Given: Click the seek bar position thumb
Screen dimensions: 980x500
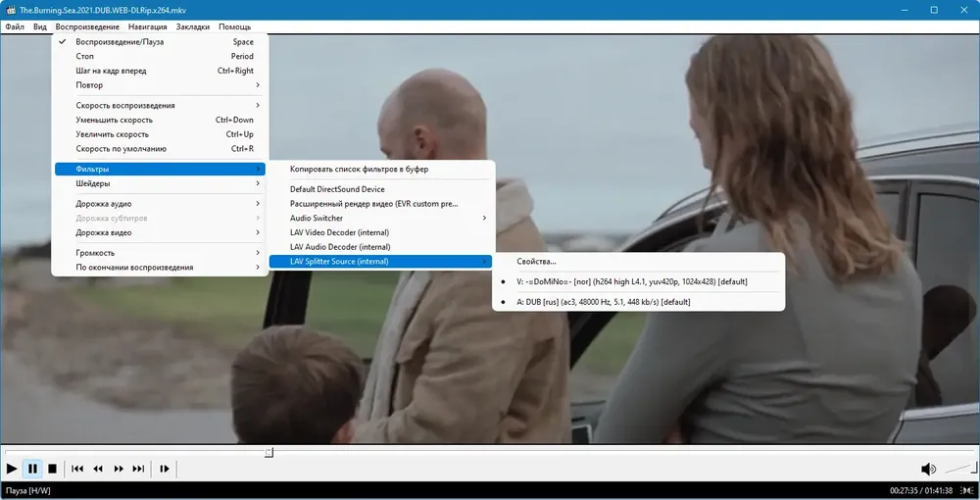Looking at the screenshot, I should coord(269,452).
